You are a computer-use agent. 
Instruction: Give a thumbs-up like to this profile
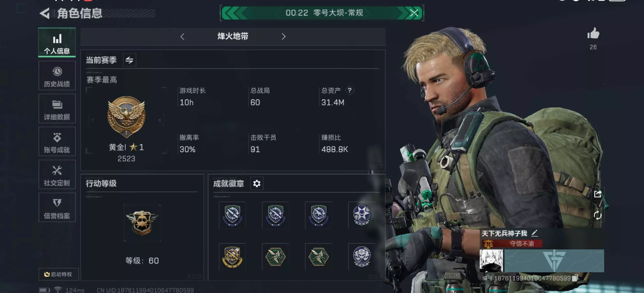593,33
